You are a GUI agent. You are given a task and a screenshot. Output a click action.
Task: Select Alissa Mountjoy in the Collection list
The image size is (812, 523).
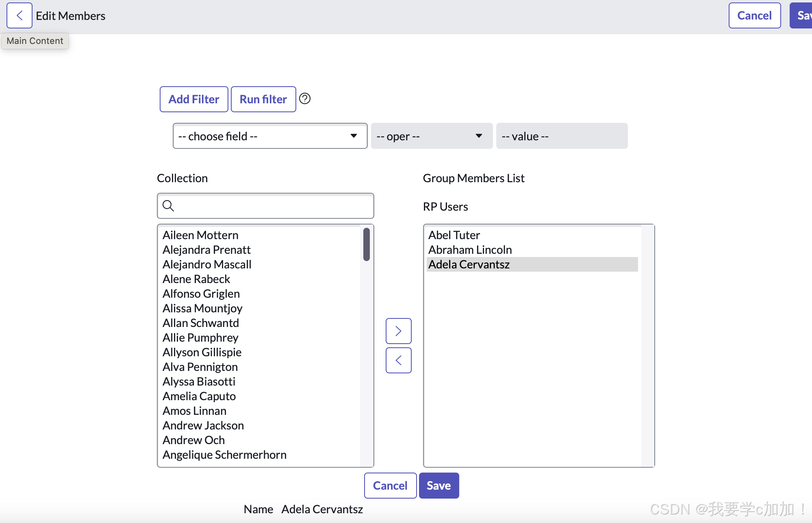point(202,308)
